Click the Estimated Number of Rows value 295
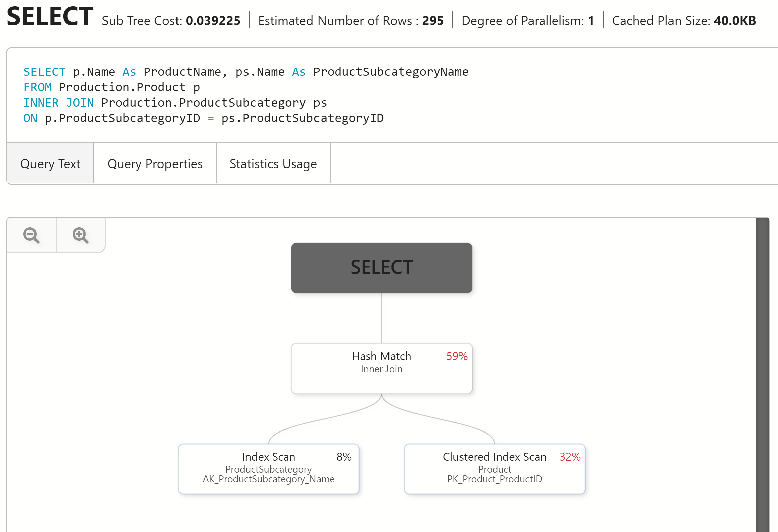778x532 pixels. pyautogui.click(x=433, y=21)
